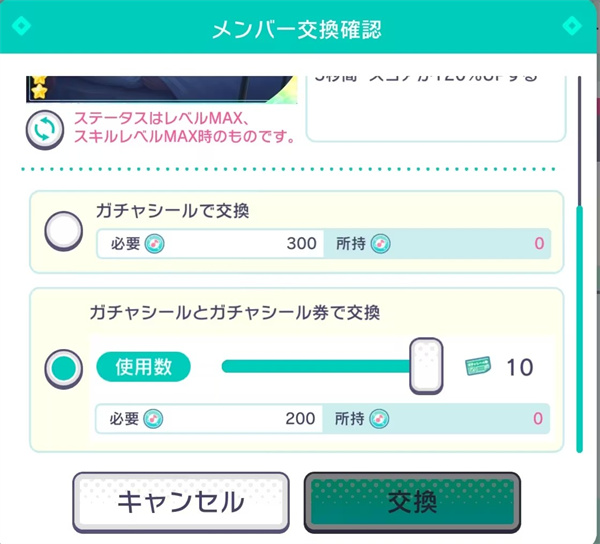Click the sticker icon beside 必要 200
This screenshot has height=544, width=600.
tap(156, 418)
